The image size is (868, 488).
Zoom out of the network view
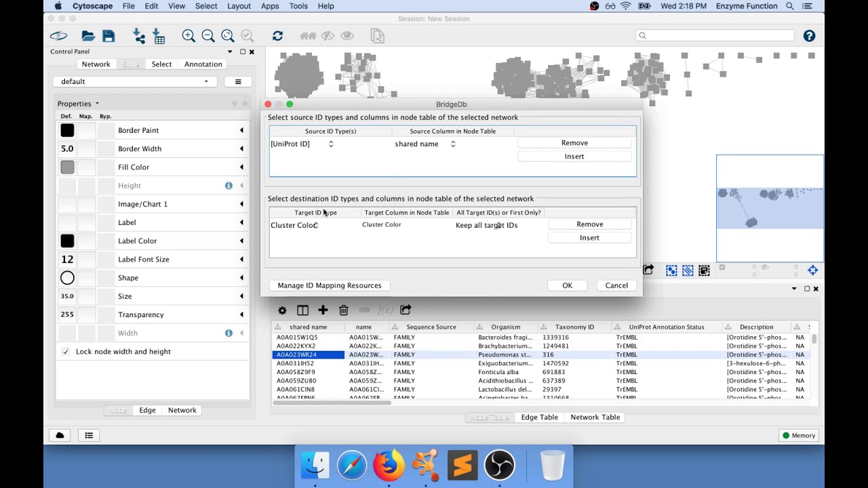[x=208, y=36]
